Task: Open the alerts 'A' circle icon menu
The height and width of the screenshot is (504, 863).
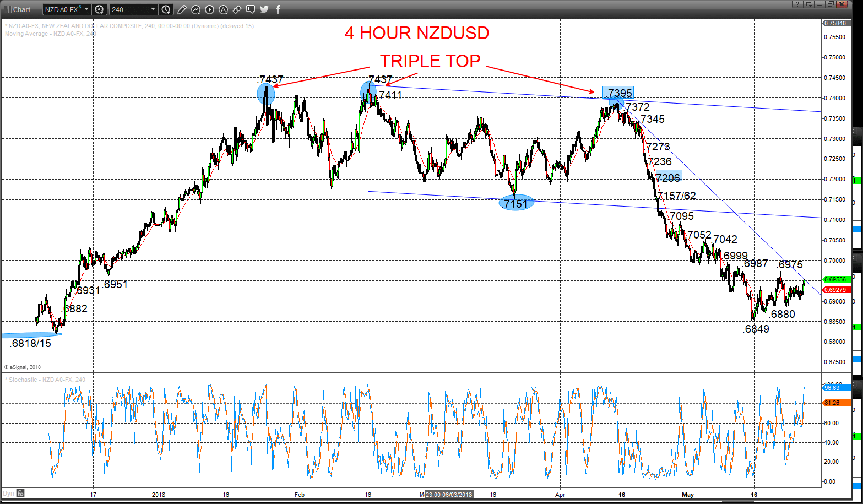Action: (x=223, y=9)
